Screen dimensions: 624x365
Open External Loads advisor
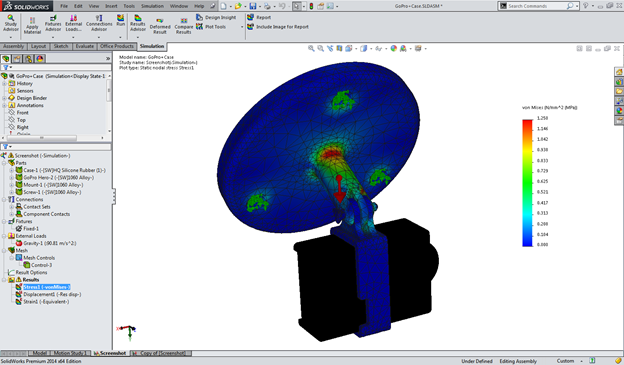click(x=74, y=24)
